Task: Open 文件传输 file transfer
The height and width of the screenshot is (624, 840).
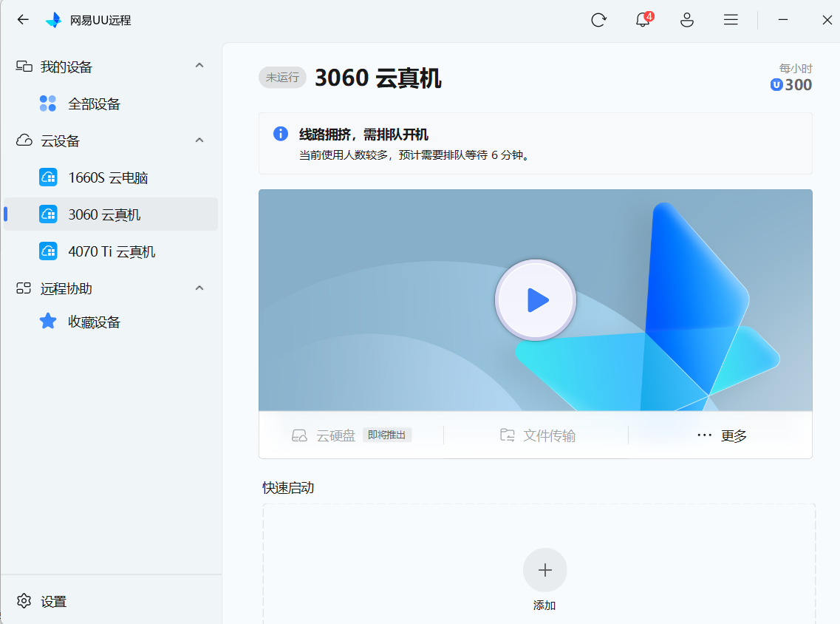Action: point(537,435)
